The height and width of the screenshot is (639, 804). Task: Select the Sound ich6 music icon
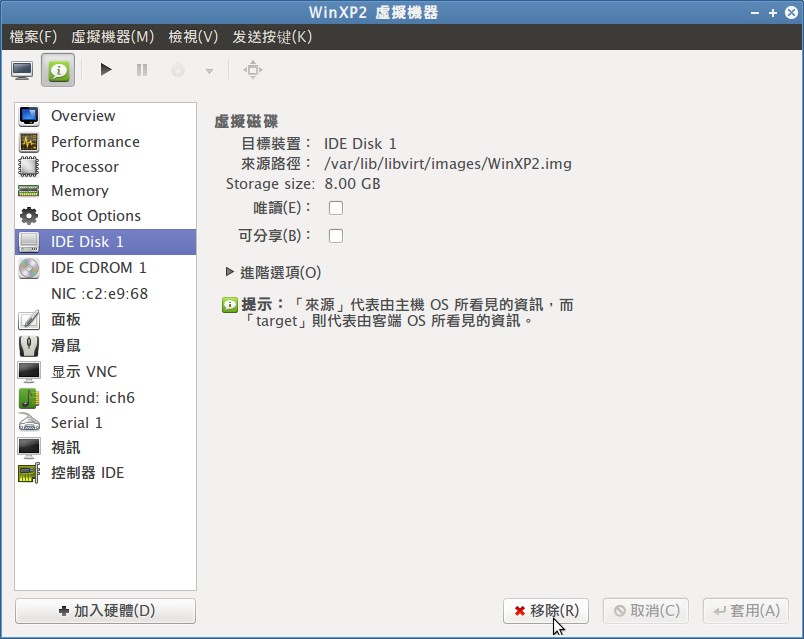pos(29,398)
